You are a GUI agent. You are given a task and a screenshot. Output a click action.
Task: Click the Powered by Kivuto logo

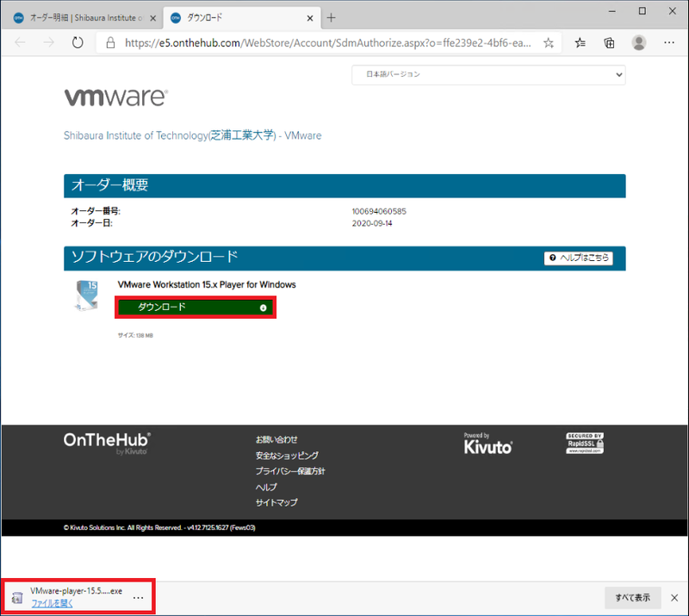487,443
